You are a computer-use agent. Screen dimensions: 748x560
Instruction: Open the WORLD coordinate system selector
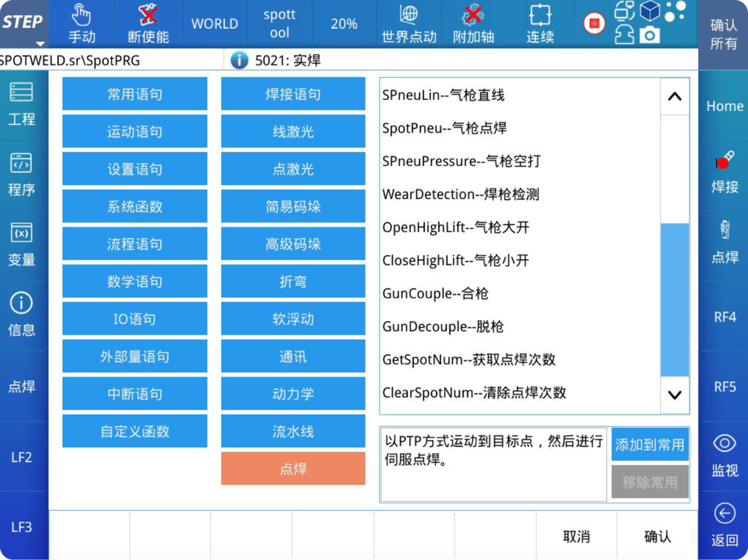click(214, 24)
